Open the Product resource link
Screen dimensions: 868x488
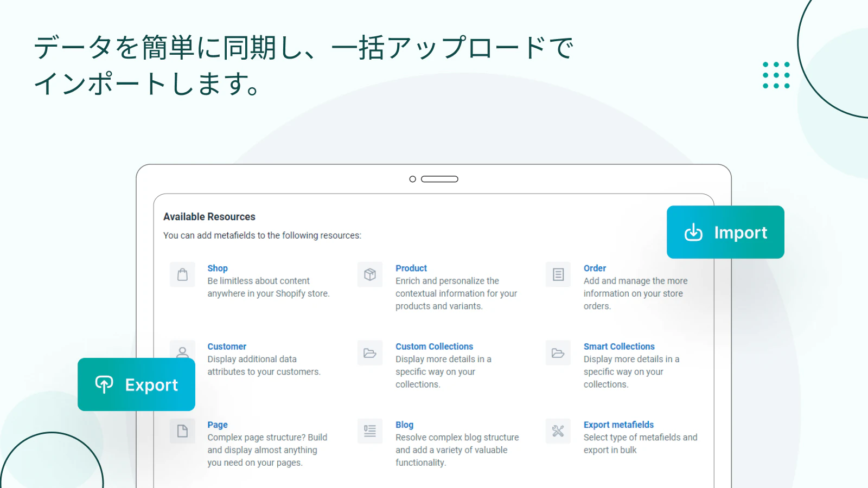coord(411,268)
